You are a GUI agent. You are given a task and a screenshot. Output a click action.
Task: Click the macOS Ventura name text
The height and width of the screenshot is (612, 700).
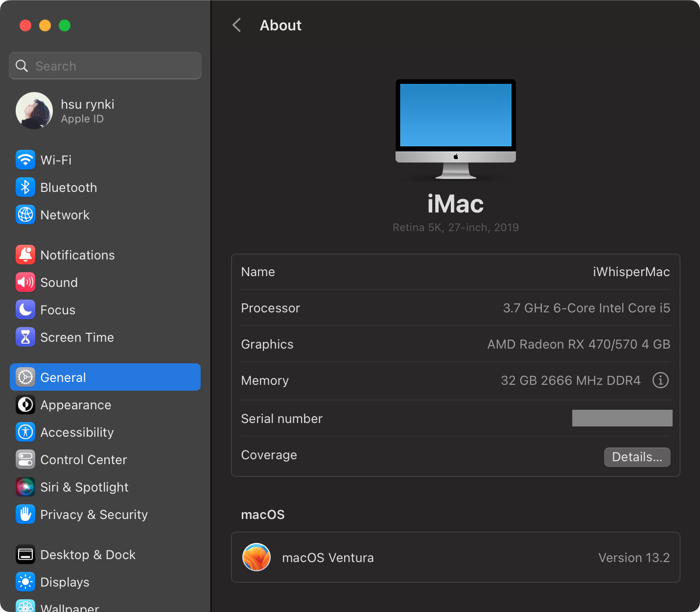click(327, 558)
